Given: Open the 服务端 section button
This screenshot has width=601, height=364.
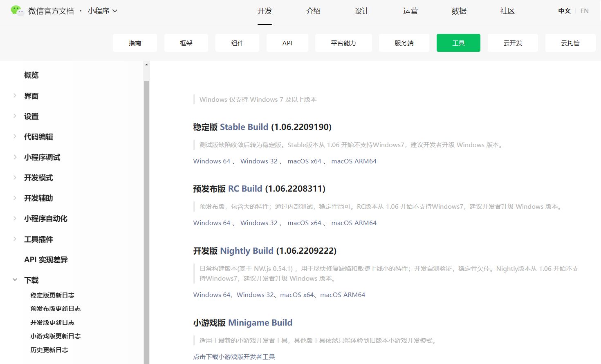Looking at the screenshot, I should (404, 43).
